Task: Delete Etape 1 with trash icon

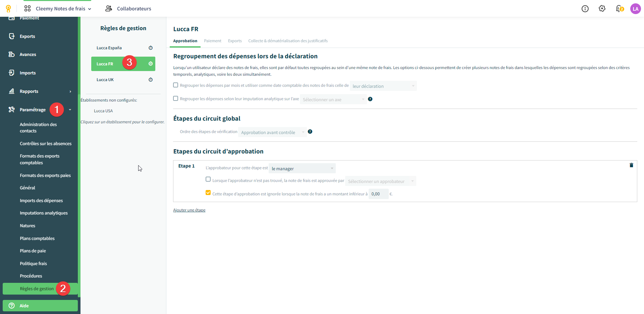Action: coord(631,165)
